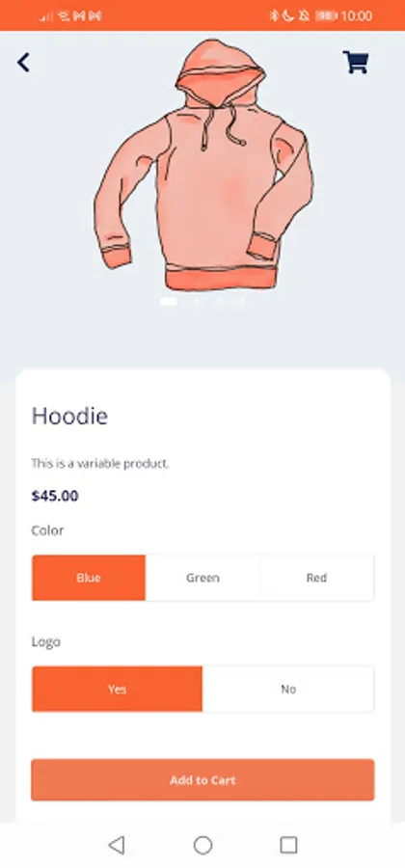Go back using the left chevron
Screen dimensions: 405x868
23,63
